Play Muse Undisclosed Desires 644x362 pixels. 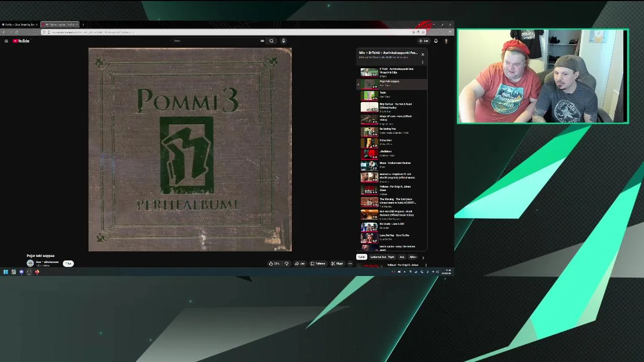[392, 165]
